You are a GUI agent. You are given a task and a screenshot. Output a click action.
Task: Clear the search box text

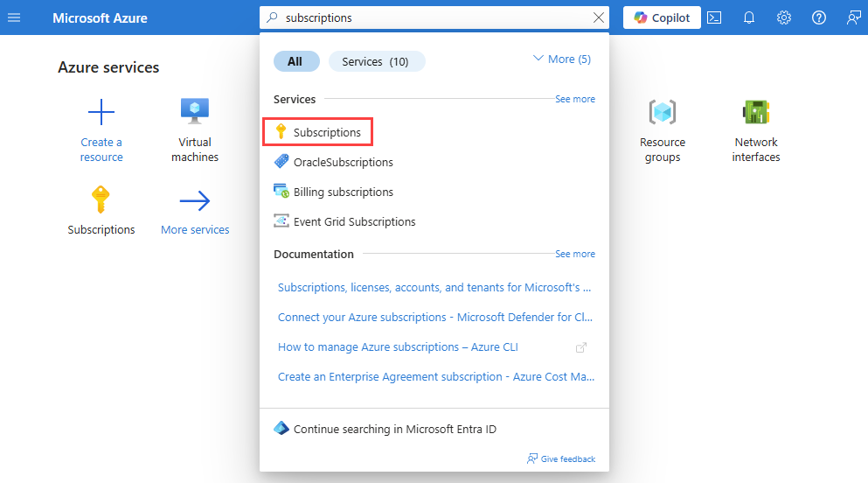599,17
